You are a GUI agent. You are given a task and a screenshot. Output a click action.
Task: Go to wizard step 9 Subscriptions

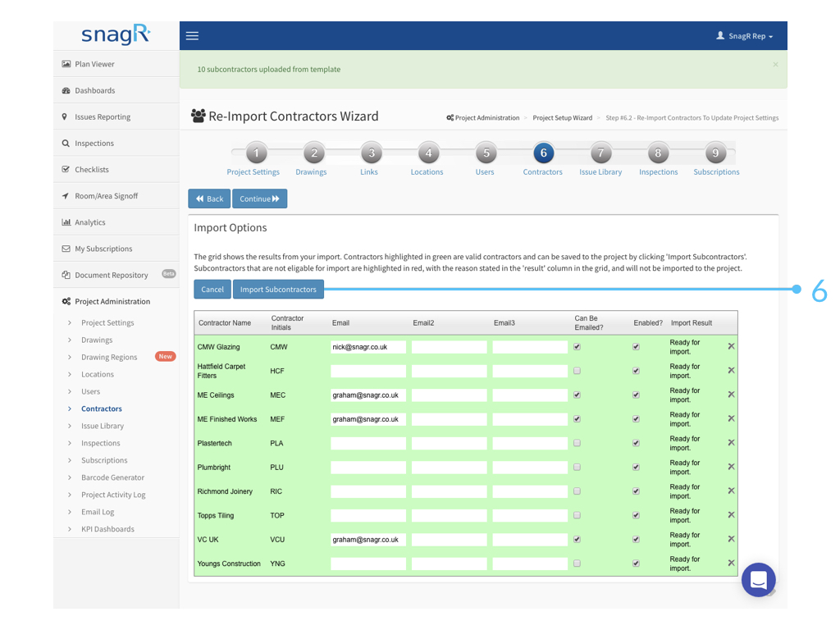[715, 153]
